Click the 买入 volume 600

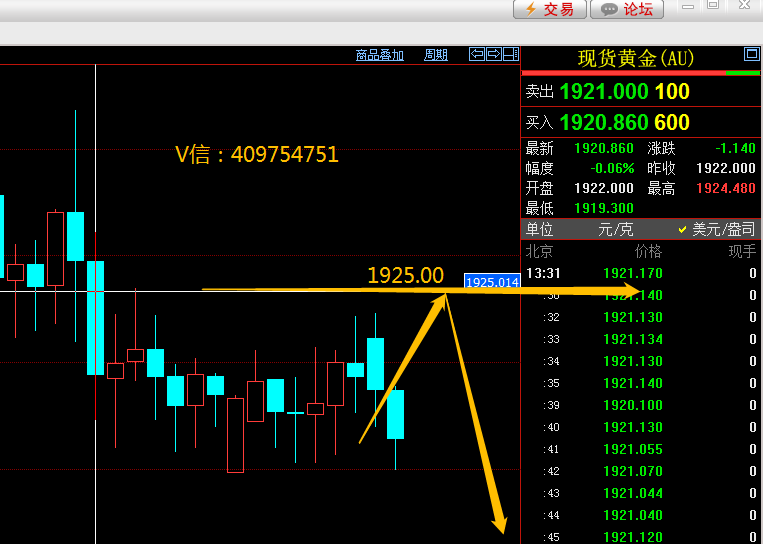coord(672,122)
